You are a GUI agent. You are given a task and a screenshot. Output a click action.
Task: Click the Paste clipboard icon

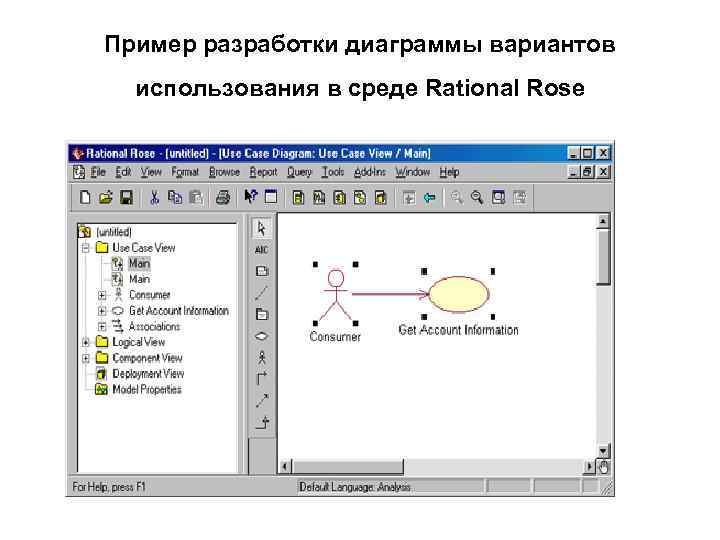coord(196,197)
